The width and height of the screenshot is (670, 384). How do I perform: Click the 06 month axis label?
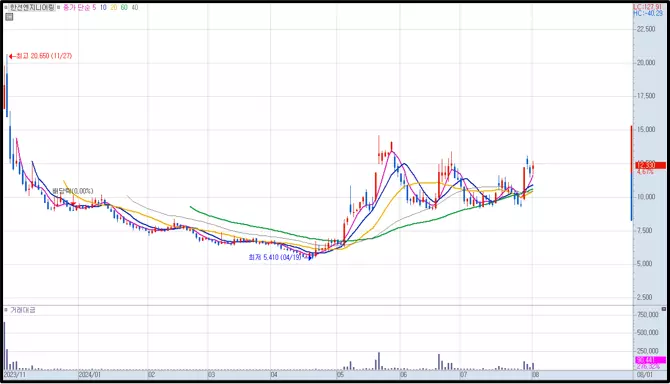pyautogui.click(x=403, y=375)
